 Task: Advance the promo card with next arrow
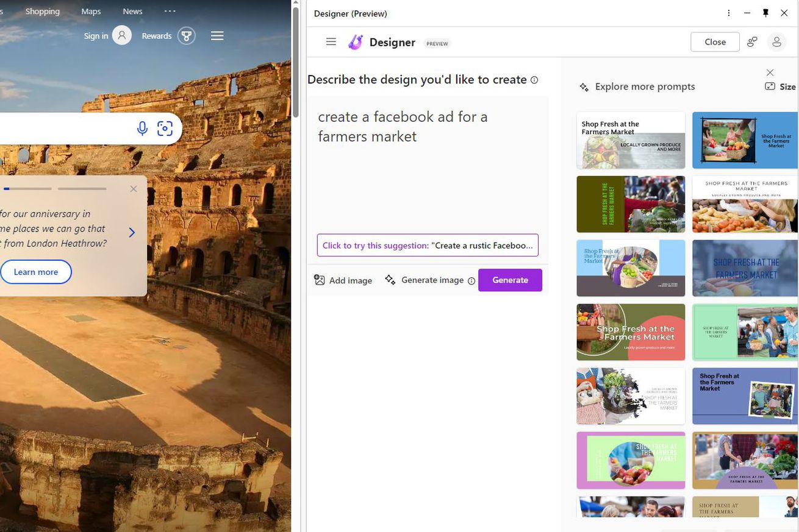132,232
